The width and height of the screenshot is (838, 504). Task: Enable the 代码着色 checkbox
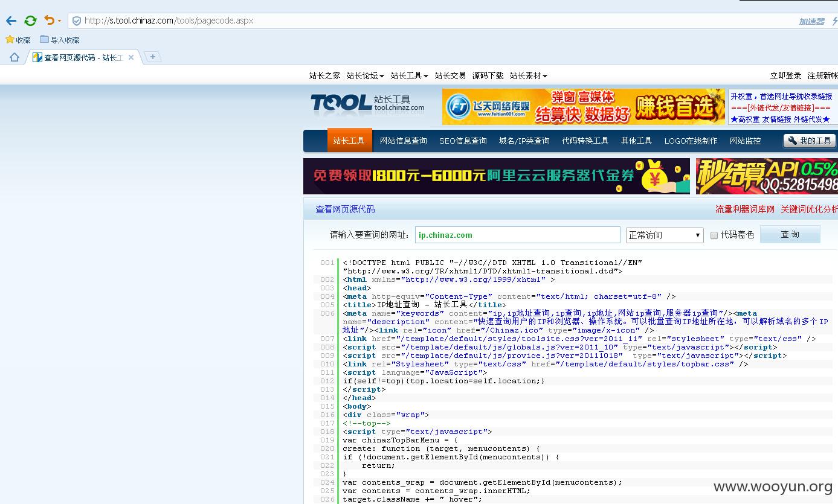714,235
